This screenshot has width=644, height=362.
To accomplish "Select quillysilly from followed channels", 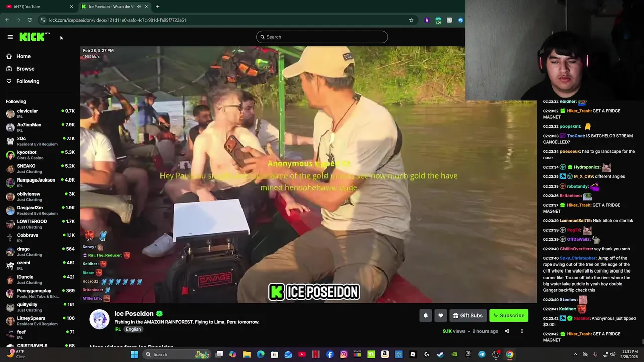I will 40,307.
